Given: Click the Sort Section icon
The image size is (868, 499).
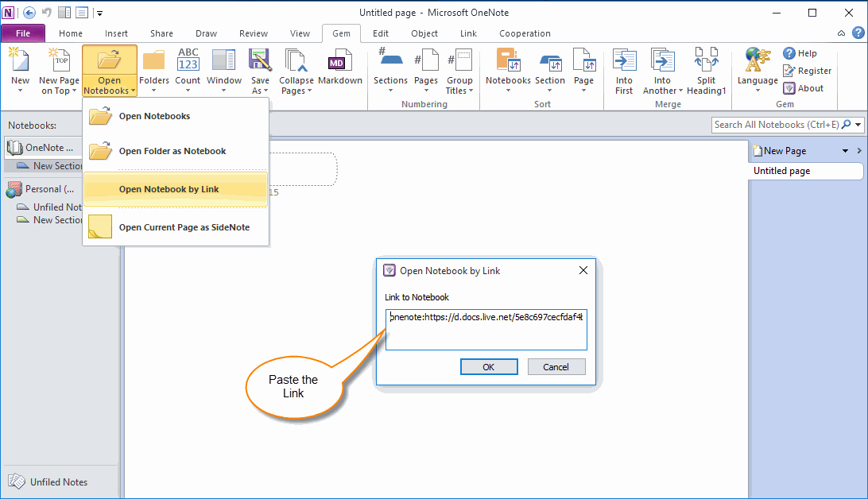Looking at the screenshot, I should pos(550,62).
